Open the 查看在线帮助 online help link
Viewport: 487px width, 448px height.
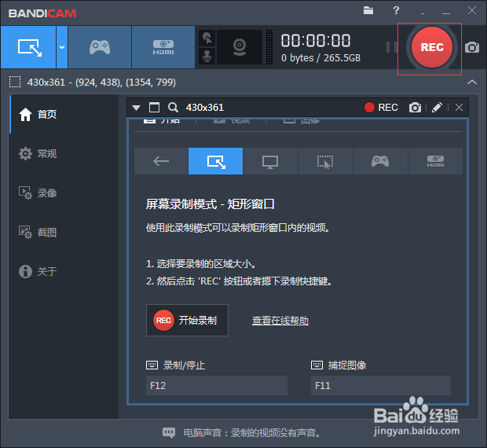[x=280, y=321]
